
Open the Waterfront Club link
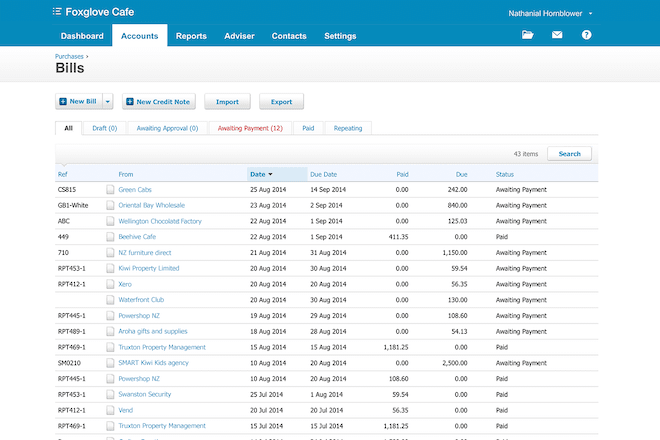pos(141,300)
